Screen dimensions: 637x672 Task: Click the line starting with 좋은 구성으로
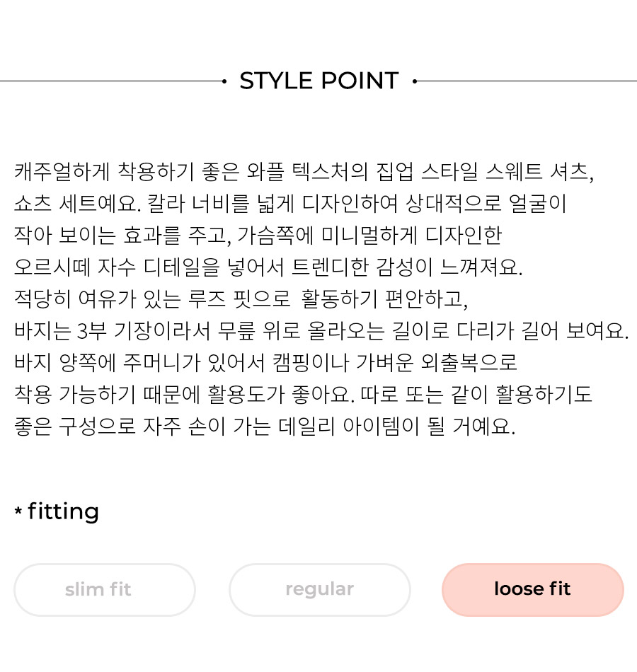(265, 426)
